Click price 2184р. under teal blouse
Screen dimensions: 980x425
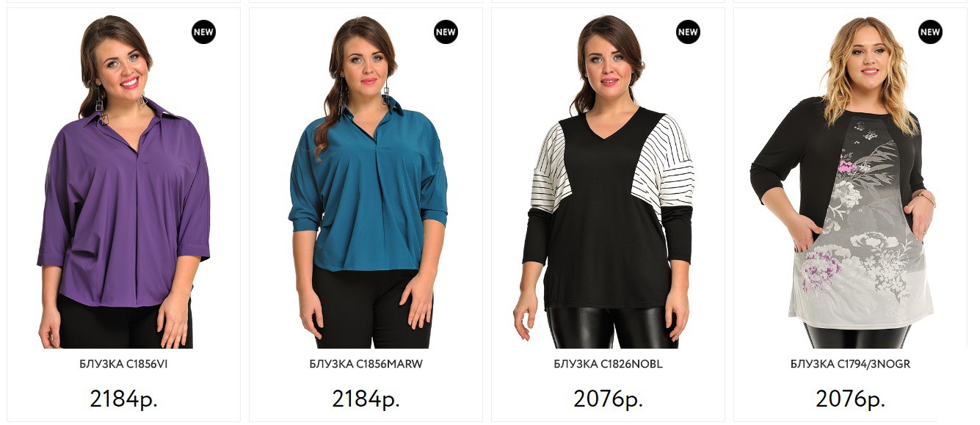click(x=366, y=399)
